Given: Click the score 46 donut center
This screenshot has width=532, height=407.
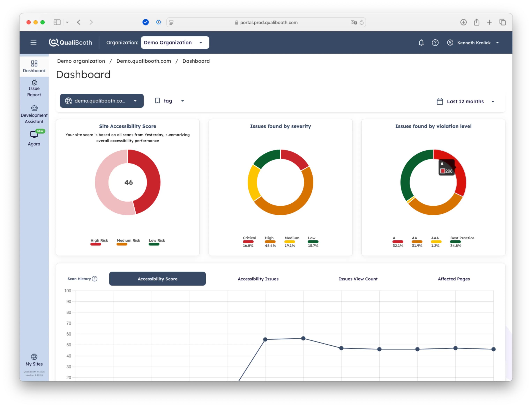Looking at the screenshot, I should pyautogui.click(x=129, y=183).
